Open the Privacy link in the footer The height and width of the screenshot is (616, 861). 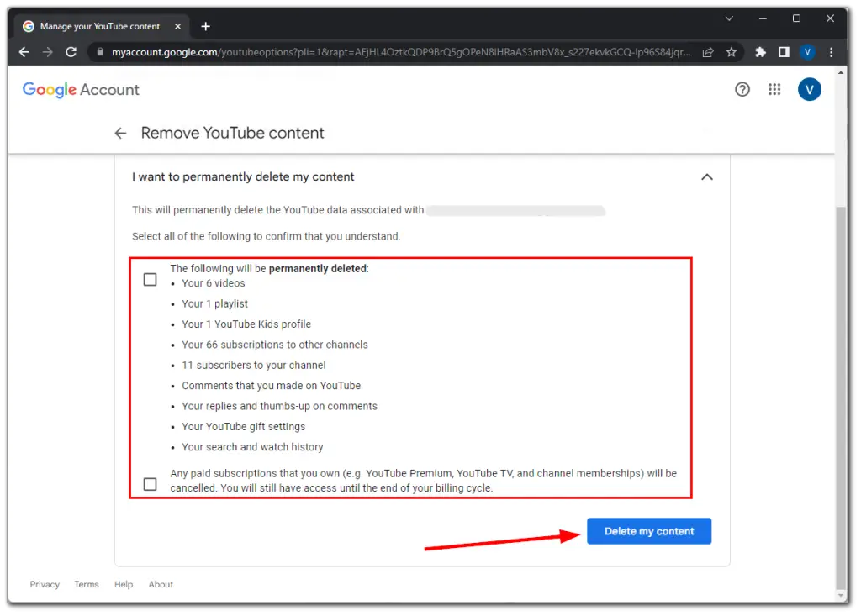coord(45,584)
